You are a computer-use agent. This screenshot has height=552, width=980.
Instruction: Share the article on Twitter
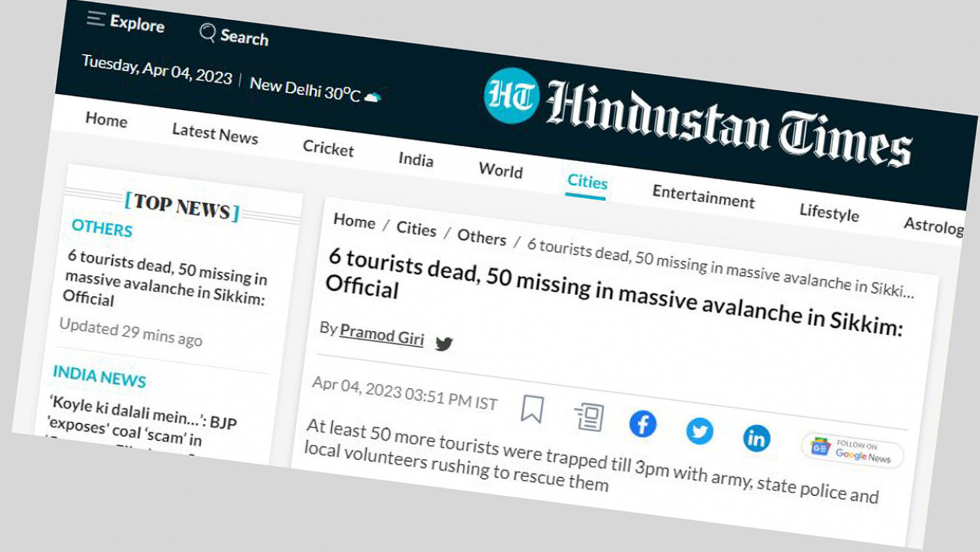pos(699,431)
